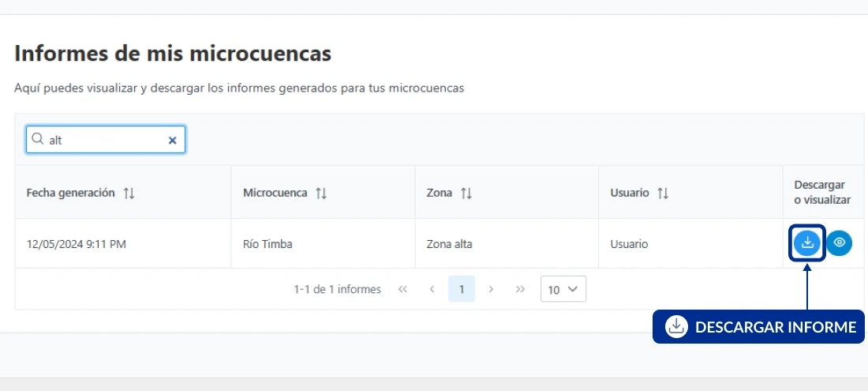Sort the Microcuenca column via arrows icon
Screen dimensions: 868x391
(x=321, y=193)
